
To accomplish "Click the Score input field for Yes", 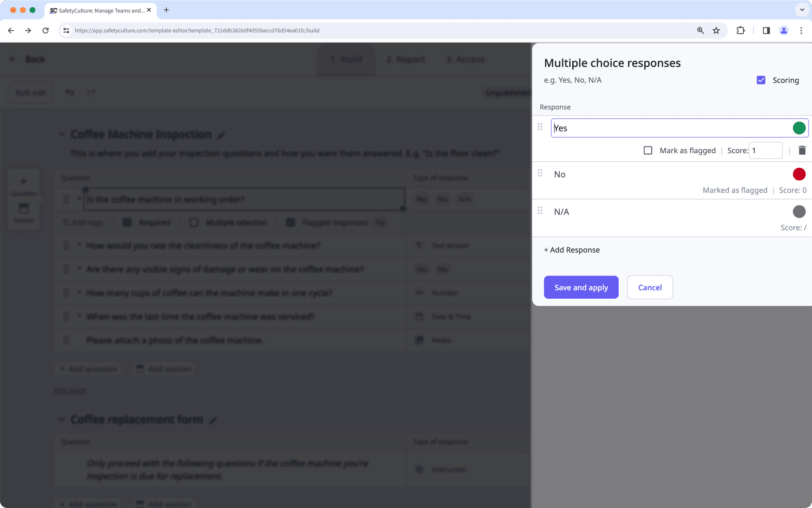I will click(766, 150).
